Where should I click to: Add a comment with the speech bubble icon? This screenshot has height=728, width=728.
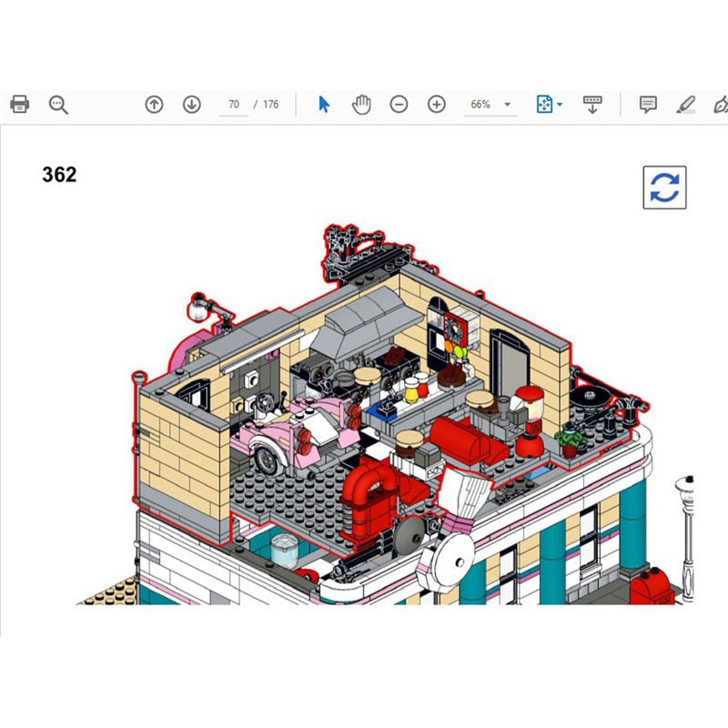648,104
